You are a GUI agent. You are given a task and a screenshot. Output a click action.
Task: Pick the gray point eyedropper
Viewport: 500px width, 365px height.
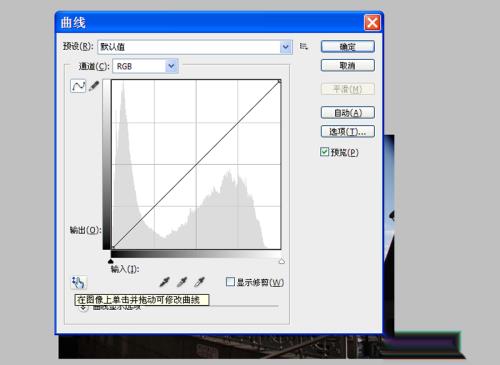182,282
